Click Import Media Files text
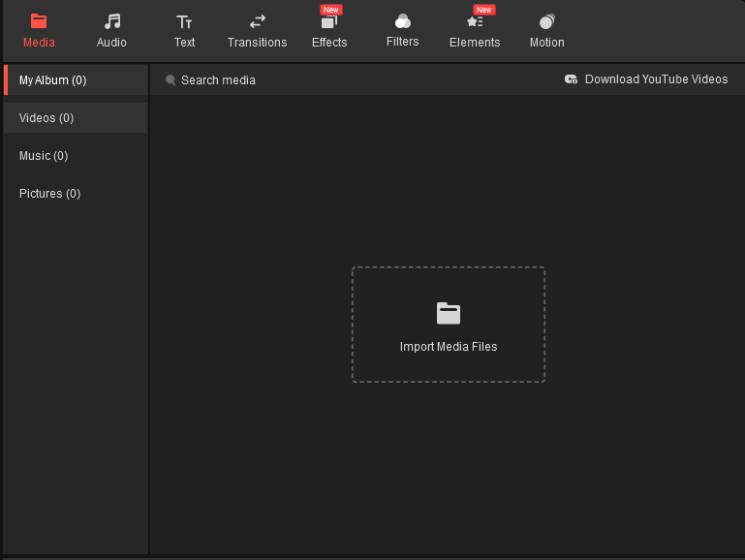745x560 pixels. click(x=449, y=347)
